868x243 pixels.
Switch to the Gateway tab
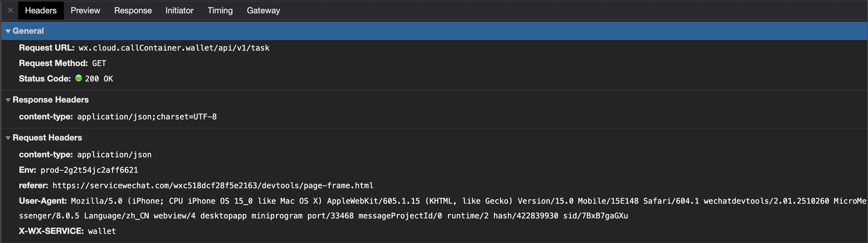tap(263, 11)
